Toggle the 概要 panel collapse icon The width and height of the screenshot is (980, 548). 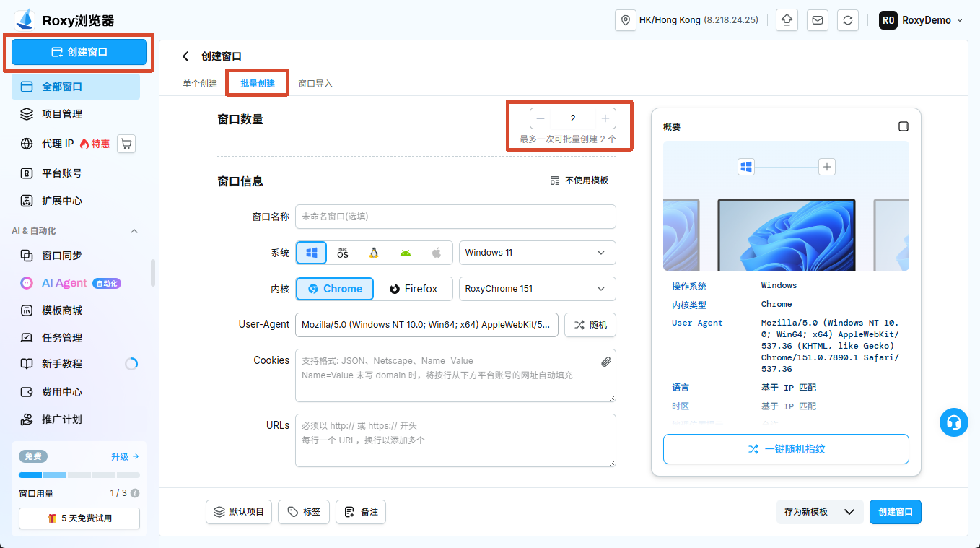coord(904,126)
